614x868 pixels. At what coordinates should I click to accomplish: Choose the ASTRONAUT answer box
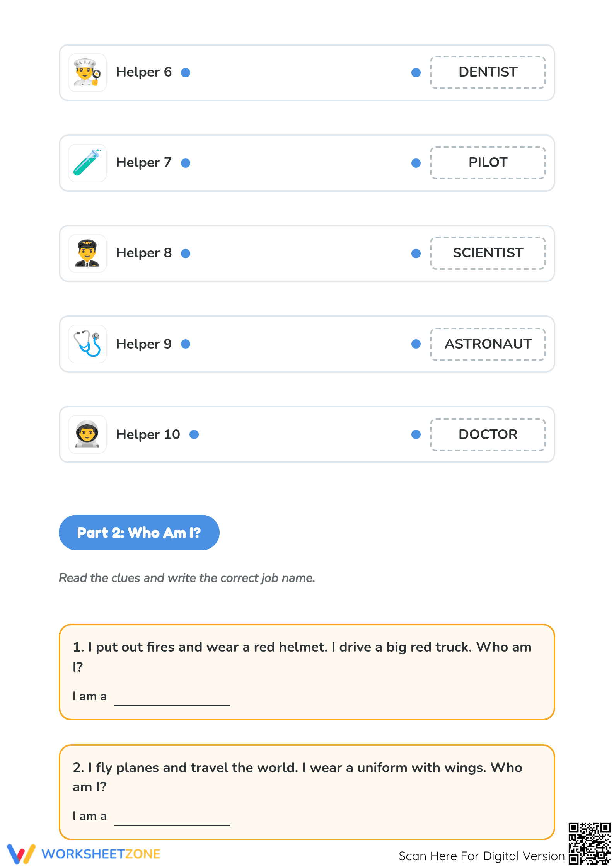click(x=488, y=344)
